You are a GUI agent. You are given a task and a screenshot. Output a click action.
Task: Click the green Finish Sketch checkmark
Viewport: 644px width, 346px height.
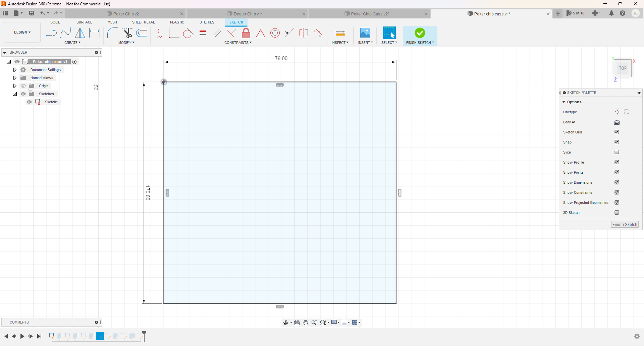tap(420, 33)
